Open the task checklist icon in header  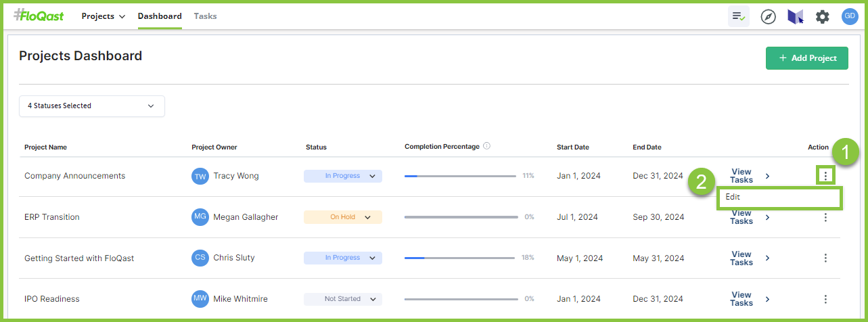coord(738,17)
